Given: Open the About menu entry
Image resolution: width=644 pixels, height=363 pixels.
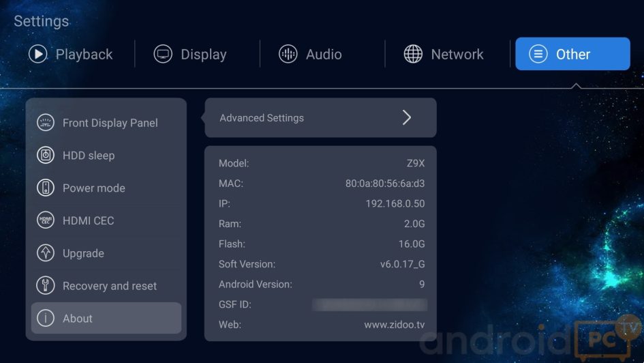Looking at the screenshot, I should click(106, 318).
